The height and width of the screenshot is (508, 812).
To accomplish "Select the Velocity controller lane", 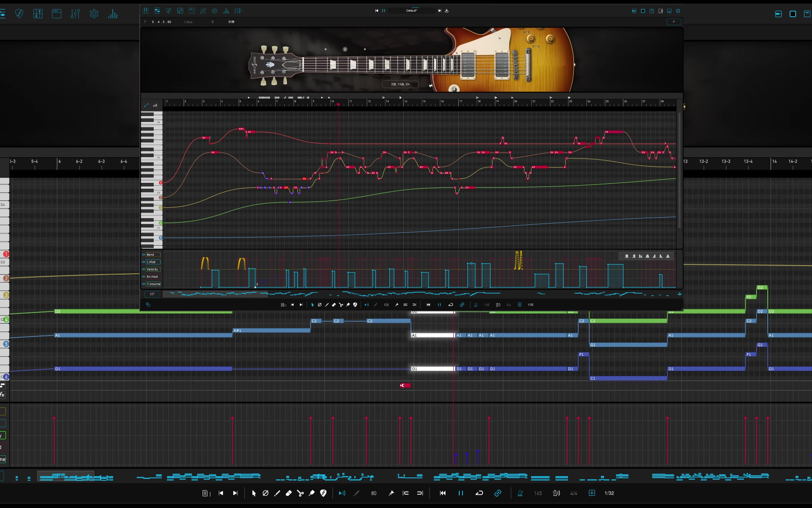I will (x=152, y=269).
